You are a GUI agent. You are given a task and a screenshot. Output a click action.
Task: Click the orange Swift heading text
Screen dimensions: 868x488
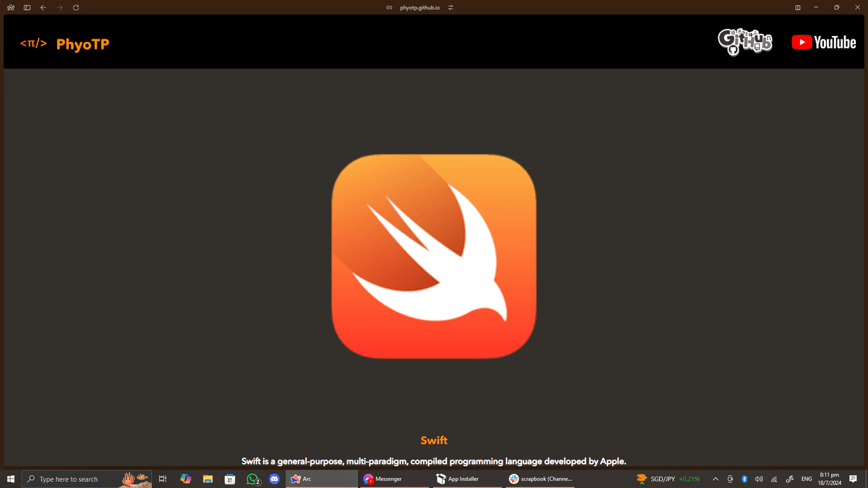pyautogui.click(x=434, y=441)
